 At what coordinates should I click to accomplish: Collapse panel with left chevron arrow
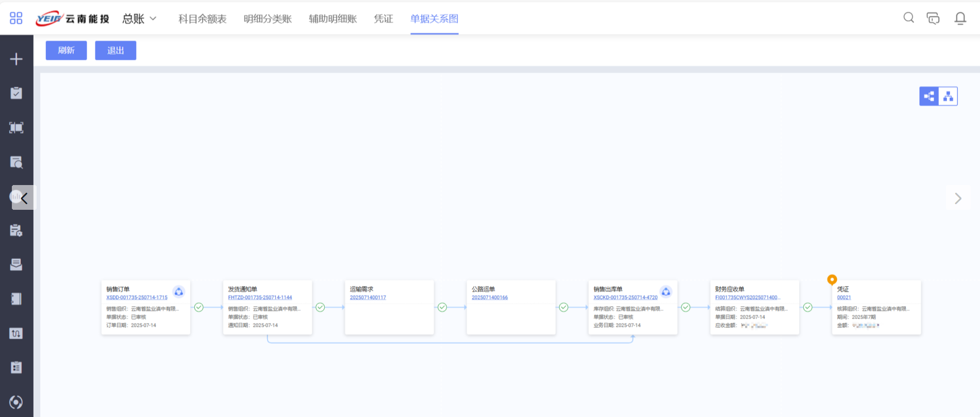[x=24, y=198]
